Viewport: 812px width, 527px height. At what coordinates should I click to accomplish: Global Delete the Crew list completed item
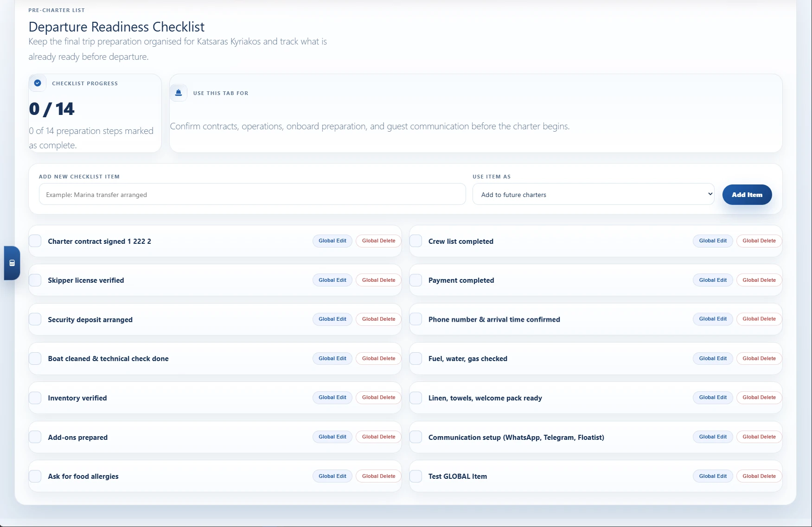(759, 241)
